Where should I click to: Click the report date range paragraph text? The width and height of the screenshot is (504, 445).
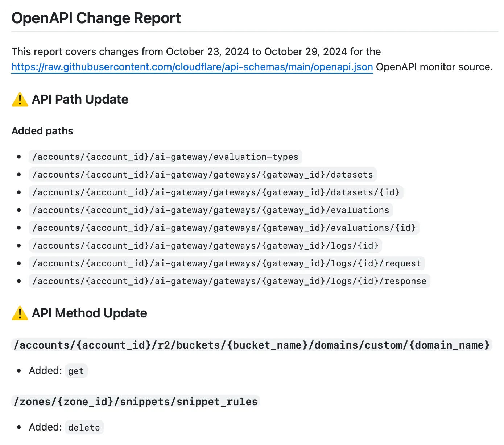[196, 52]
